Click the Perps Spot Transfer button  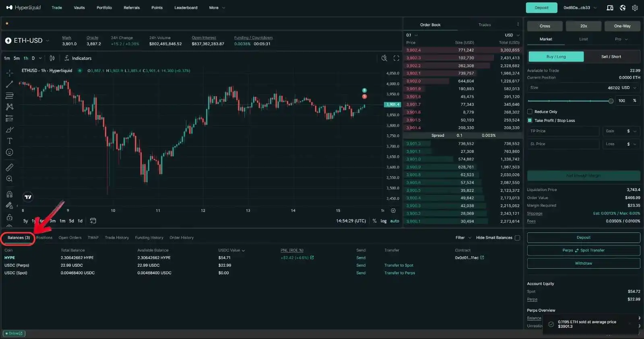tap(584, 250)
